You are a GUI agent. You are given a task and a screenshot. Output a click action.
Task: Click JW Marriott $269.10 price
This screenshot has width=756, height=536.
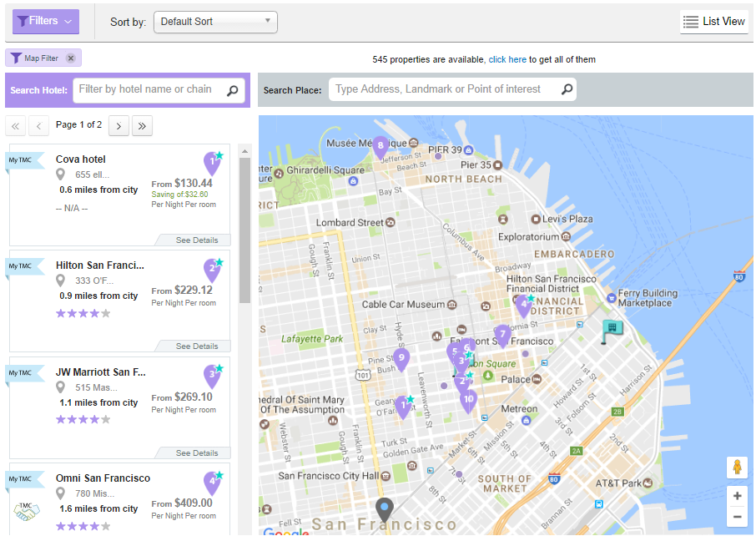click(x=193, y=397)
